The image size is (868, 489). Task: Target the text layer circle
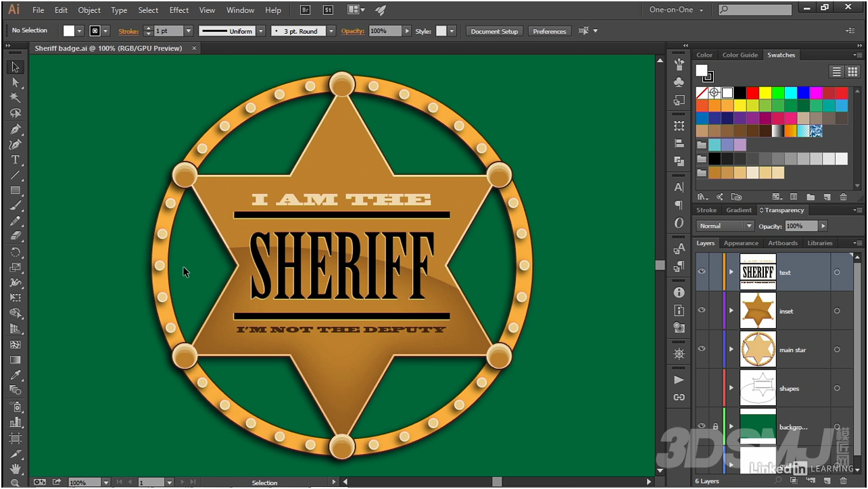click(837, 272)
